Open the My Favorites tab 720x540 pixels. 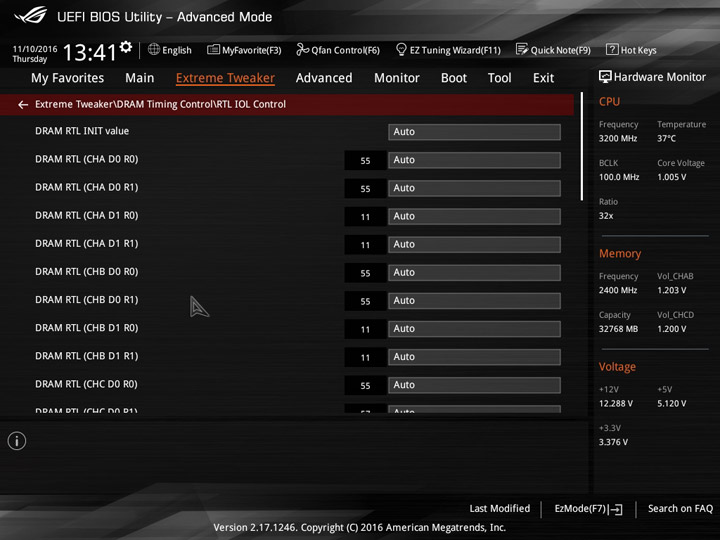(x=68, y=78)
